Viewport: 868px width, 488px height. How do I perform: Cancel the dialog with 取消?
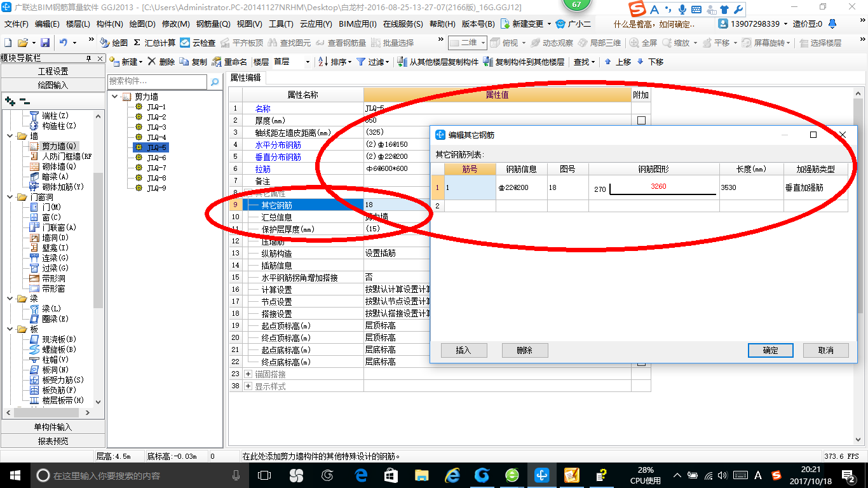(x=826, y=350)
